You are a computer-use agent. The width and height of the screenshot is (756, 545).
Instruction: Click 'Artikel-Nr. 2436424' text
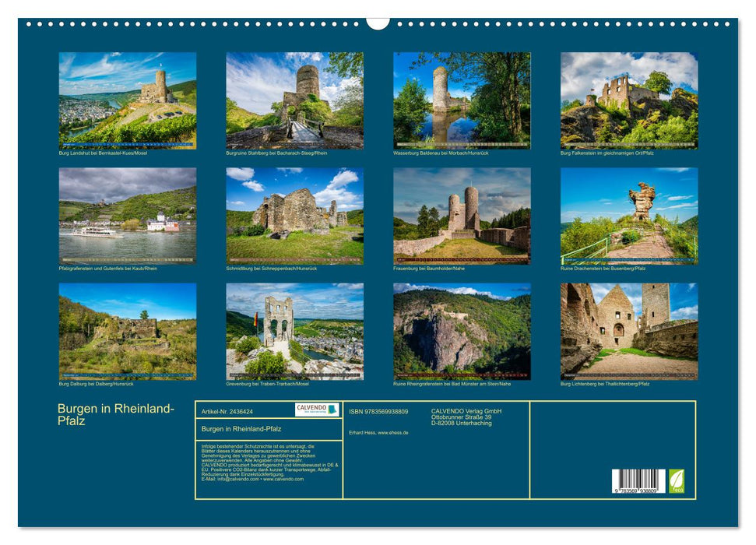227,412
